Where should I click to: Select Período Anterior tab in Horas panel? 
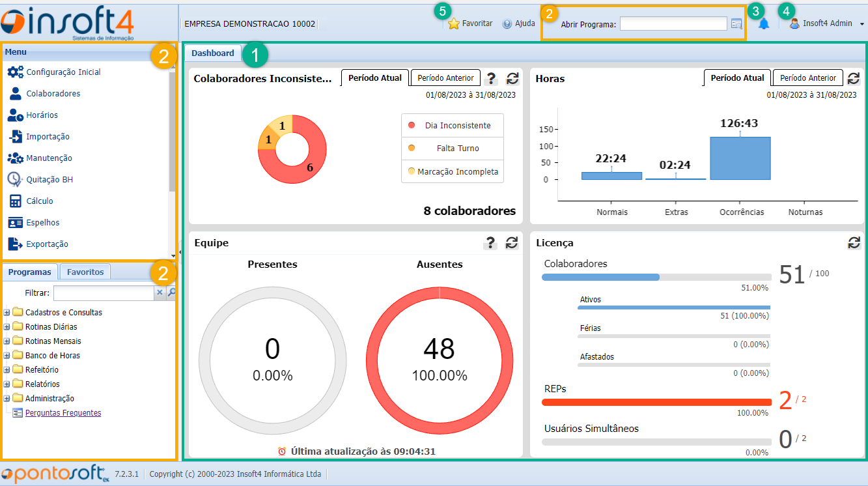pos(807,78)
